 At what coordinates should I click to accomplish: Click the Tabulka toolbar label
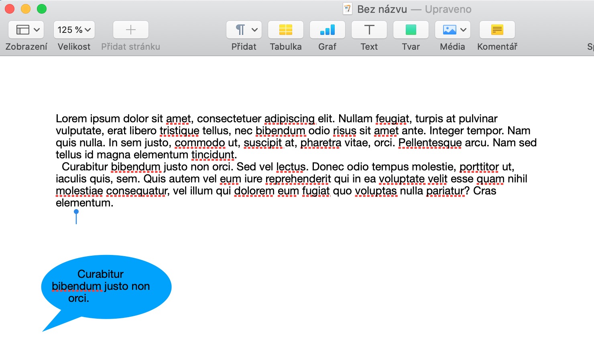click(x=286, y=47)
